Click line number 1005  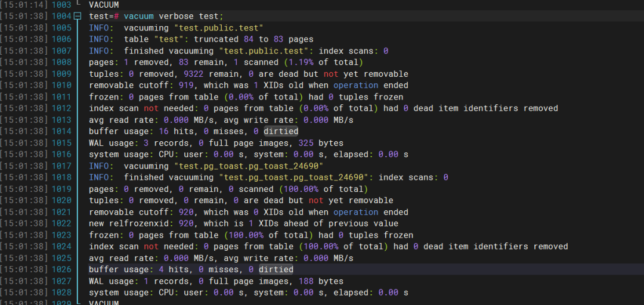[61, 28]
